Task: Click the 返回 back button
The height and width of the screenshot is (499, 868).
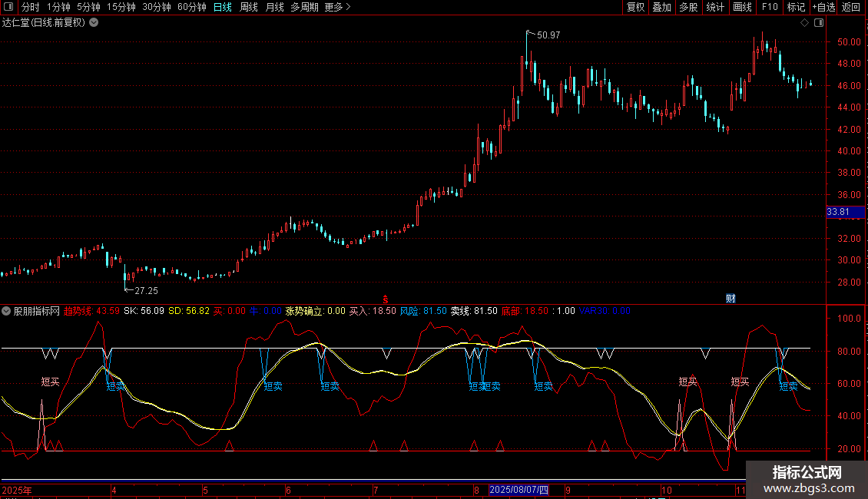Action: pos(851,7)
